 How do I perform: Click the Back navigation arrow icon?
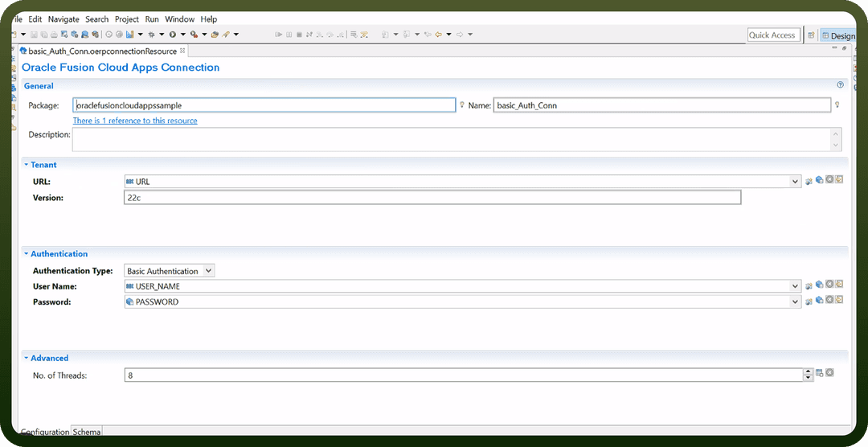pos(438,35)
